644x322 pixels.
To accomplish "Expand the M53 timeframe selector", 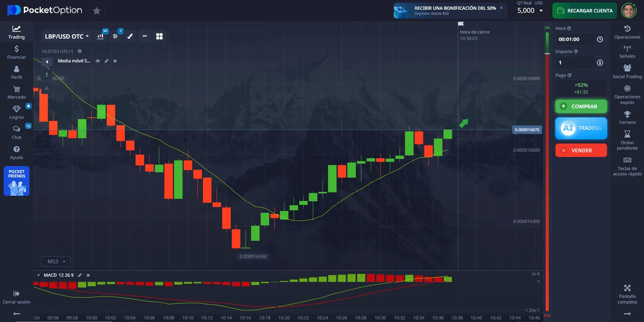I will (x=56, y=262).
